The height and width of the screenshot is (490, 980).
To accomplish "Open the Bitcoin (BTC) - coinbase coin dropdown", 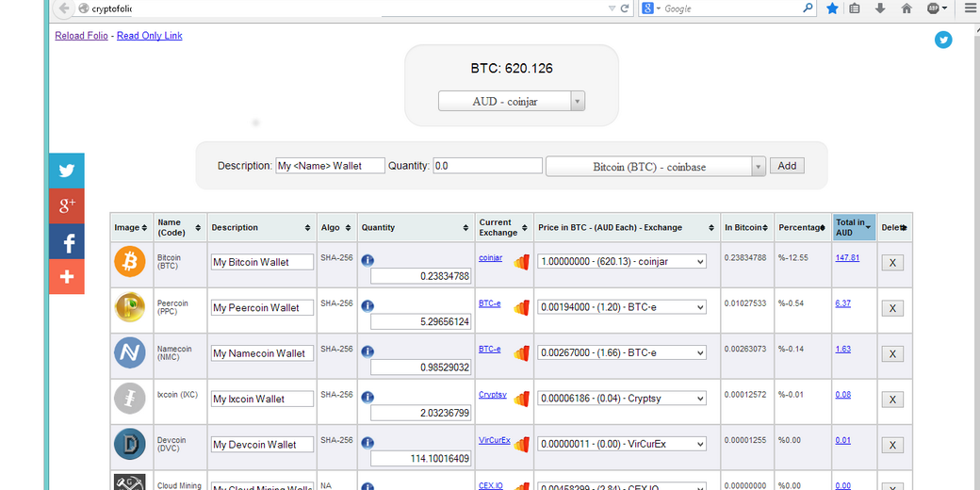I will 656,166.
